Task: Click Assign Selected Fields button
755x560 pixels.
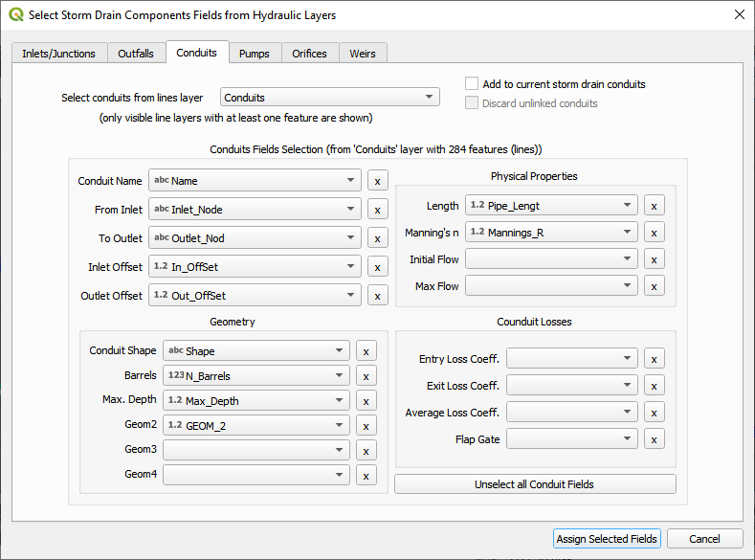Action: click(x=607, y=539)
